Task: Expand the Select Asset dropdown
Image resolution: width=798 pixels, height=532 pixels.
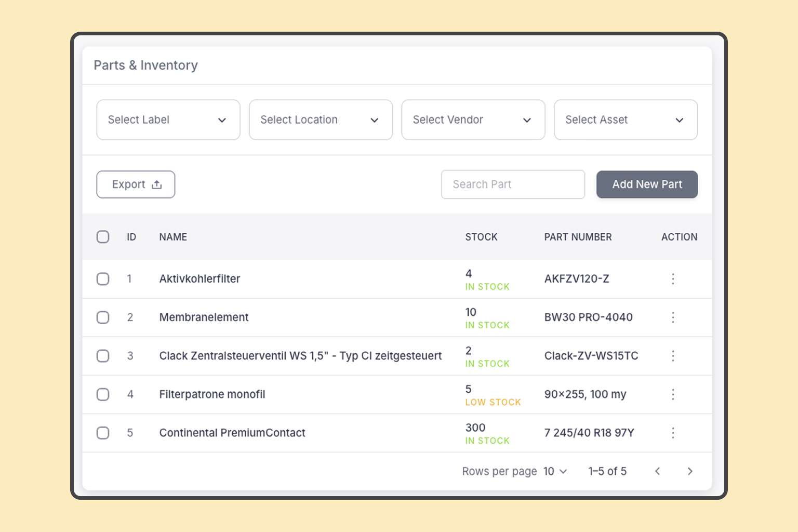Action: coord(626,120)
